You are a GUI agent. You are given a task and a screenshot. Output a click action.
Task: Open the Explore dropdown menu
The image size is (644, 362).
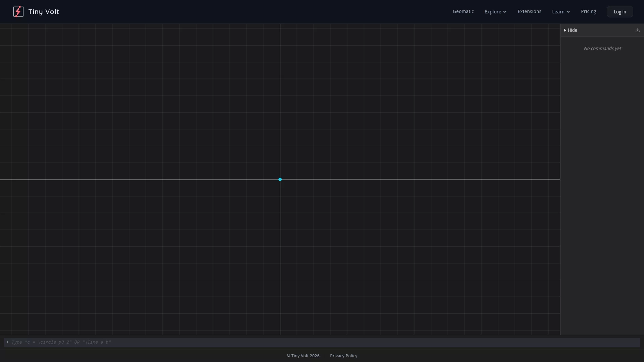(495, 12)
